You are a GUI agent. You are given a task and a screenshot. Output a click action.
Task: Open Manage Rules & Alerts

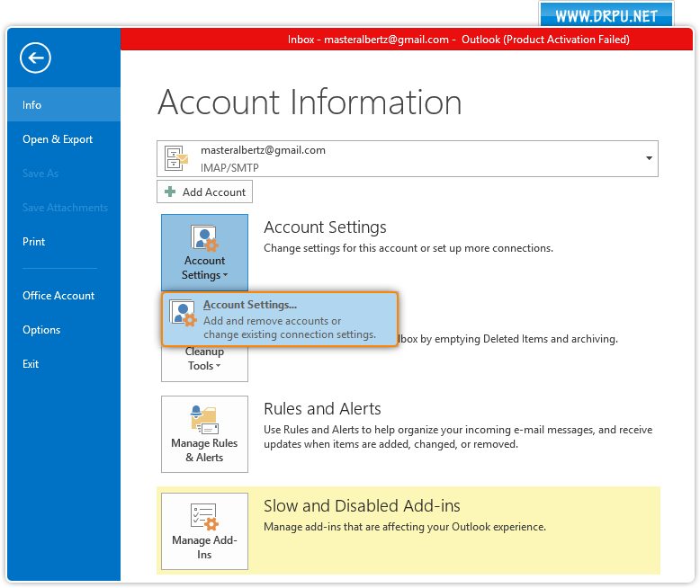[204, 434]
